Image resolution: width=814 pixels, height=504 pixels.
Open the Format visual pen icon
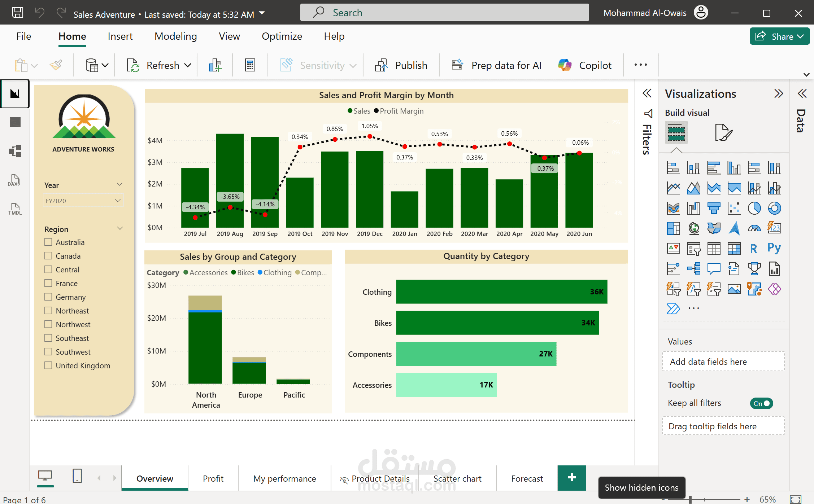pos(723,132)
